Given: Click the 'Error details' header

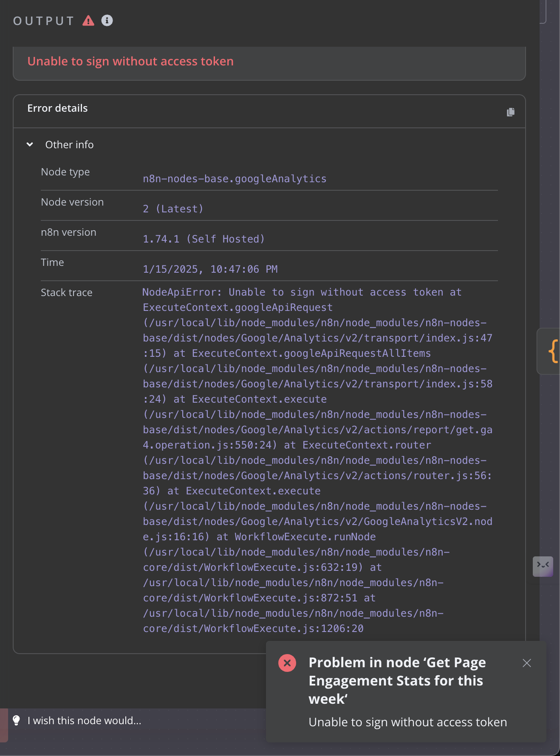Looking at the screenshot, I should pyautogui.click(x=57, y=108).
